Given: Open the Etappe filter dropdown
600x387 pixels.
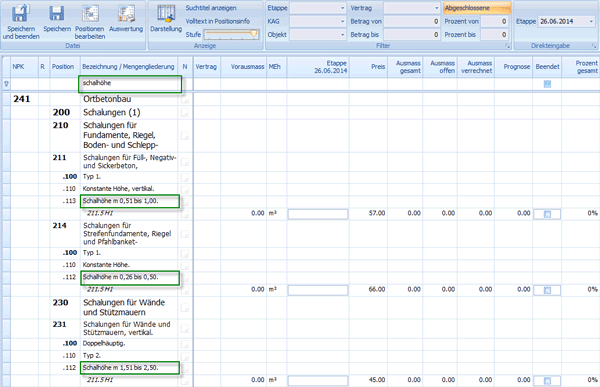Looking at the screenshot, I should click(x=342, y=8).
